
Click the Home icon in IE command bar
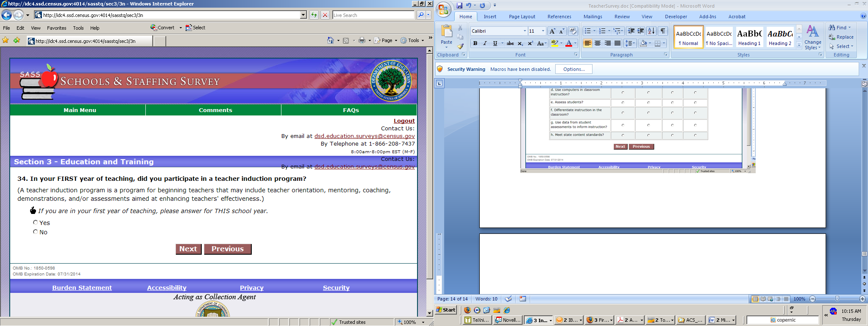pos(331,40)
